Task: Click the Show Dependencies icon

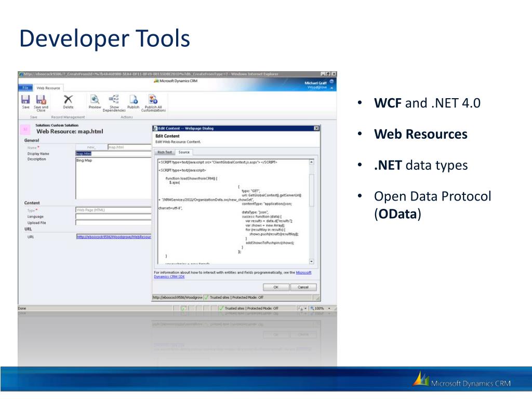Action: pos(114,99)
